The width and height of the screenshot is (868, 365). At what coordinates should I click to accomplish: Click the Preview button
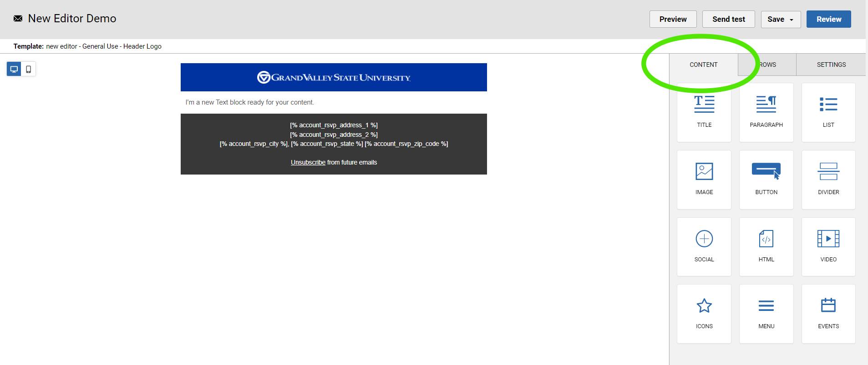coord(673,19)
